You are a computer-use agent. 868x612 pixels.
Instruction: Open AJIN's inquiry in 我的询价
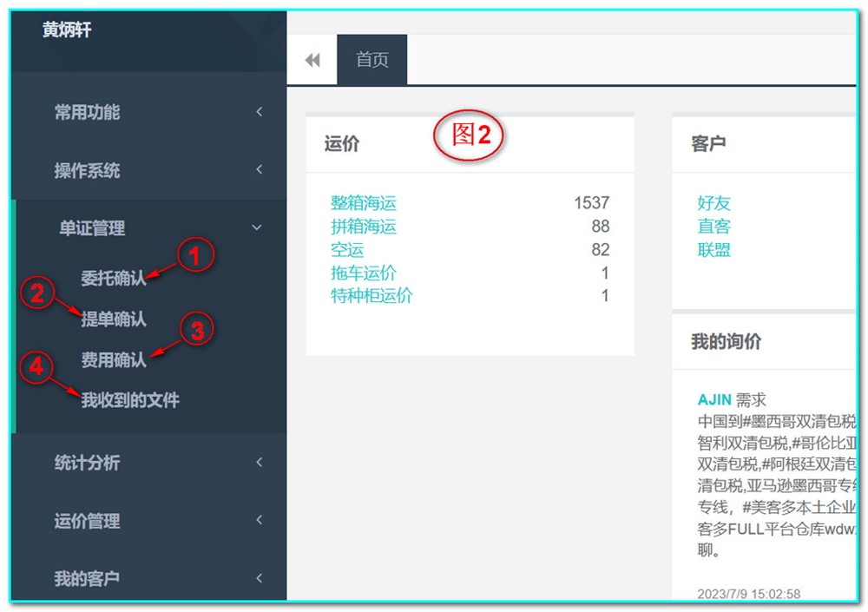point(715,400)
